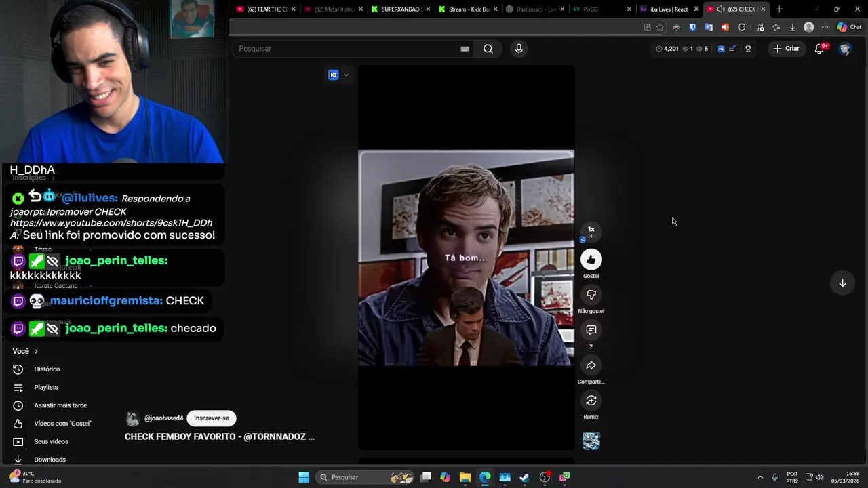The image size is (868, 488).
Task: Open the Windows Start menu
Action: click(x=304, y=477)
